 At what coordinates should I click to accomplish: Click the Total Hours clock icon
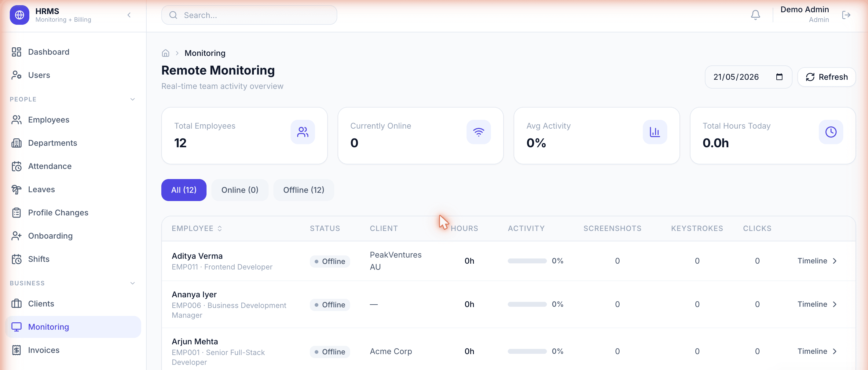[831, 132]
